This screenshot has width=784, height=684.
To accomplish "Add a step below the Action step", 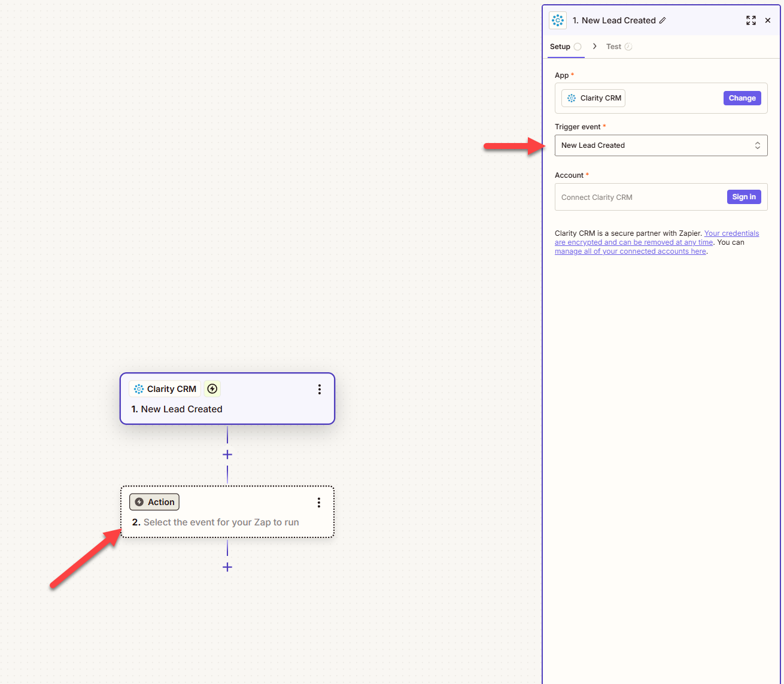I will pos(227,567).
